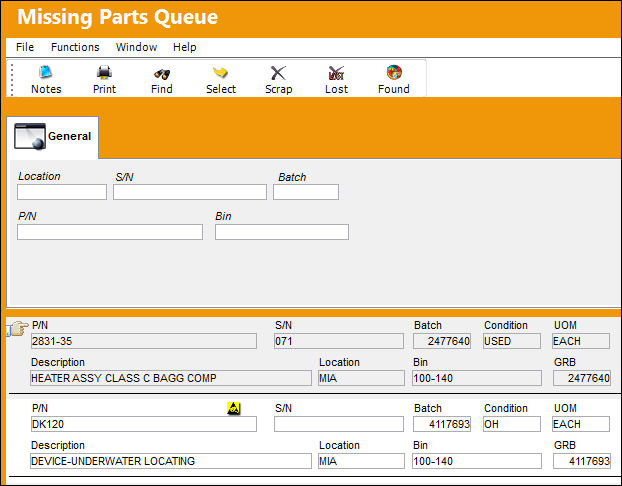Click the MIA location of the DK120 record
This screenshot has height=486, width=622.
coord(361,461)
